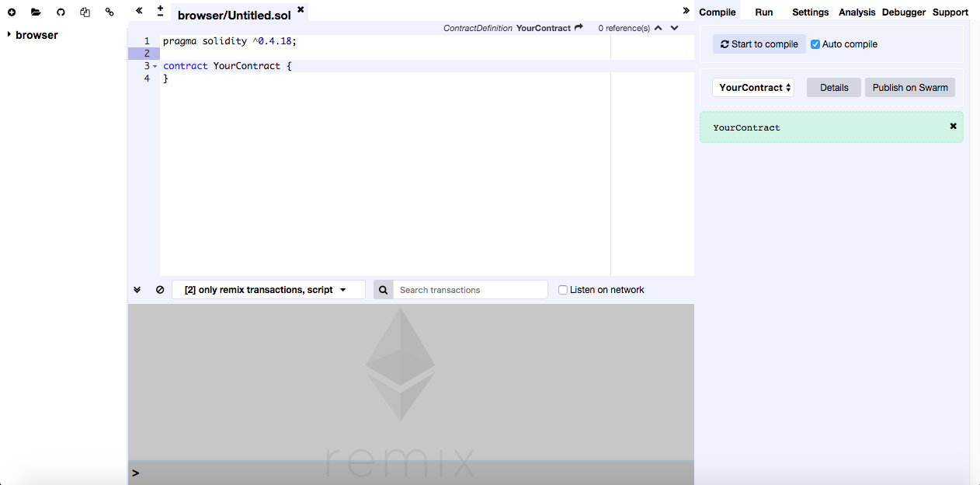This screenshot has width=980, height=485.
Task: Open the Support tab
Action: [x=950, y=12]
